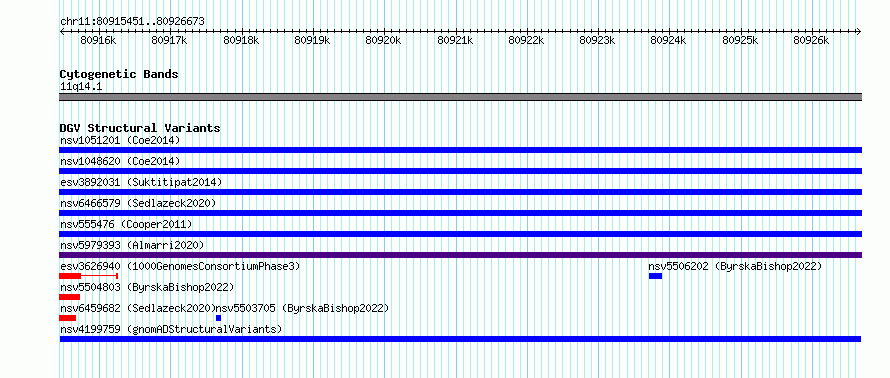
Task: Select the gray 11q14.1 cytogenetic band bar
Action: pos(460,97)
